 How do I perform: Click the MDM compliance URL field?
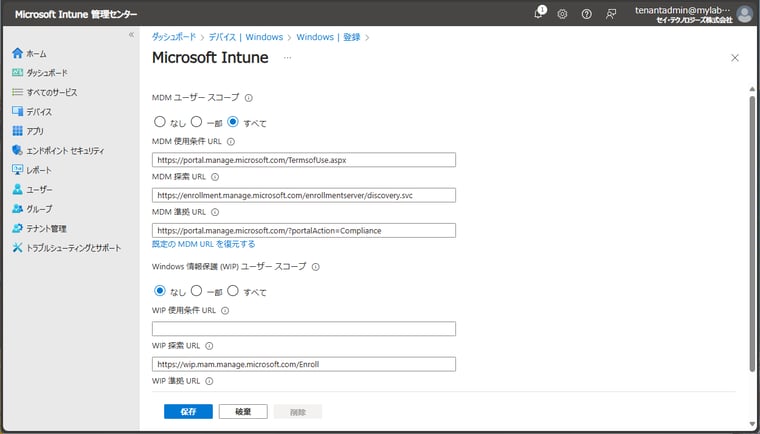303,230
